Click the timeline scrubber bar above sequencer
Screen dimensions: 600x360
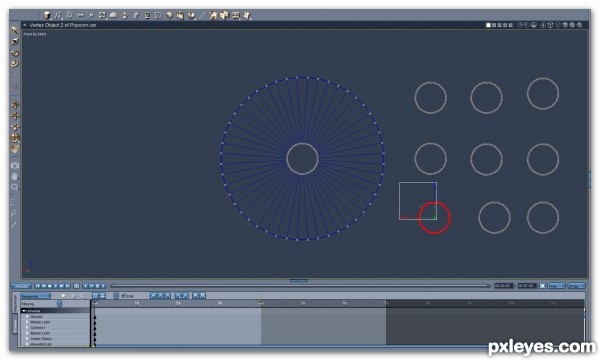(300, 286)
